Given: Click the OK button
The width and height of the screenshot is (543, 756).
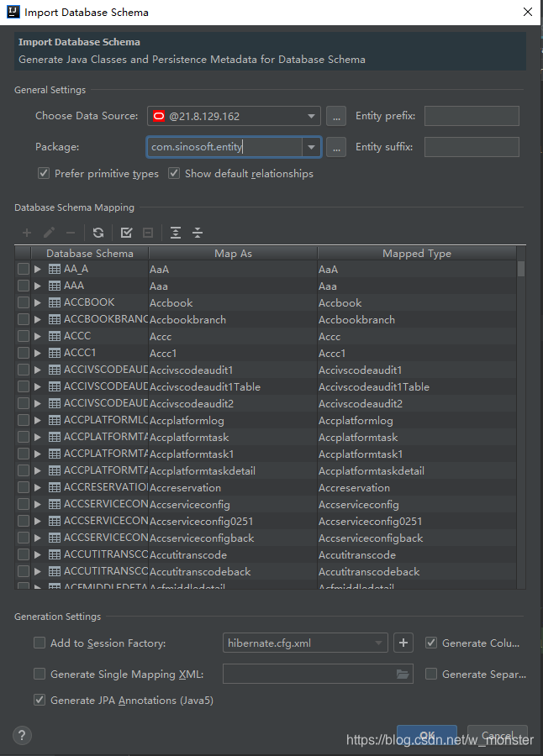Looking at the screenshot, I should pyautogui.click(x=427, y=735).
